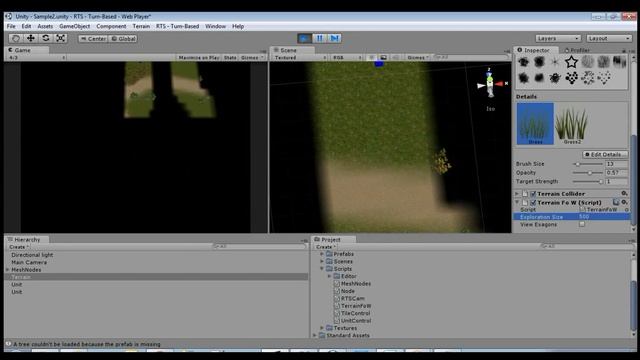Open Terrain Fo W script gear settings

tap(624, 202)
